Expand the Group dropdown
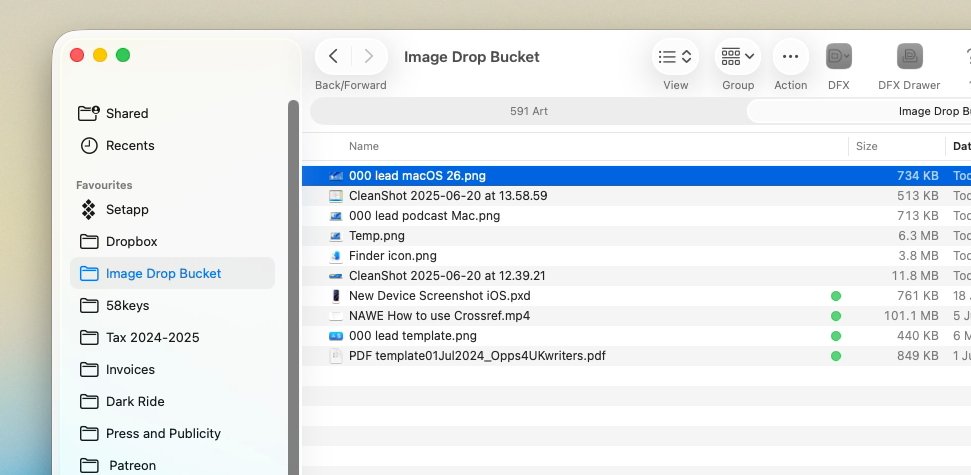 (738, 57)
